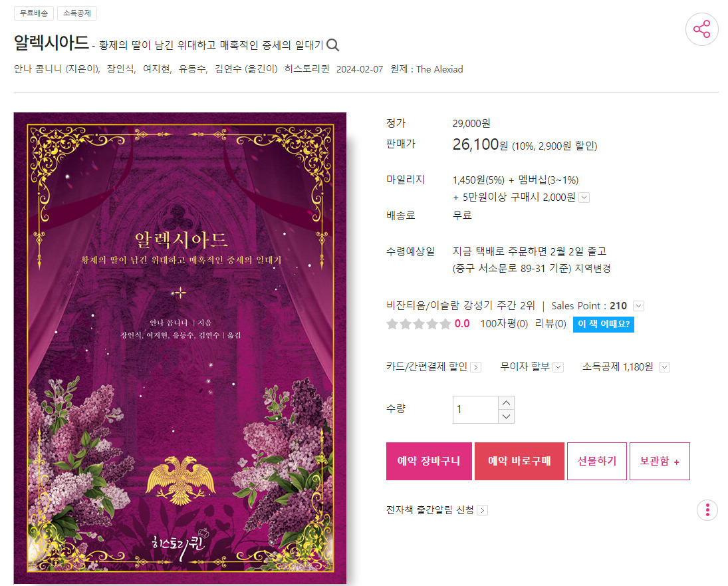Expand the Sales Point dropdown arrow
728x586 pixels.
coord(638,306)
